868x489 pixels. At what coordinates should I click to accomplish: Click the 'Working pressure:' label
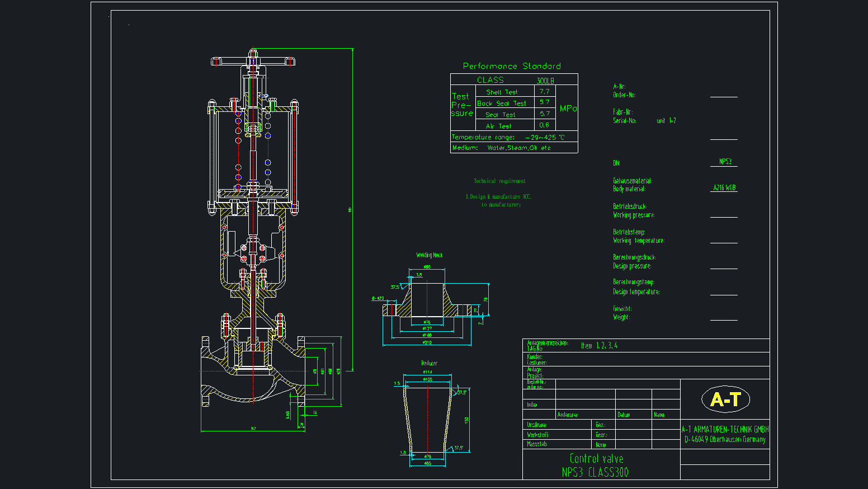click(634, 215)
